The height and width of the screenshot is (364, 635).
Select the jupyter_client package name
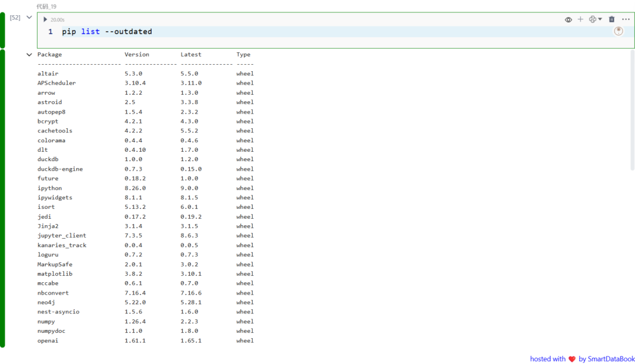pyautogui.click(x=62, y=236)
